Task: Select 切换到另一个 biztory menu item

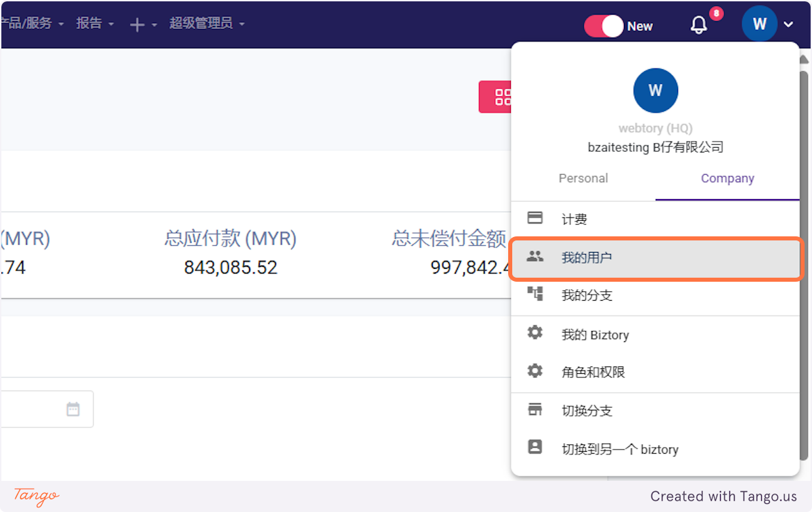Action: [x=655, y=449]
